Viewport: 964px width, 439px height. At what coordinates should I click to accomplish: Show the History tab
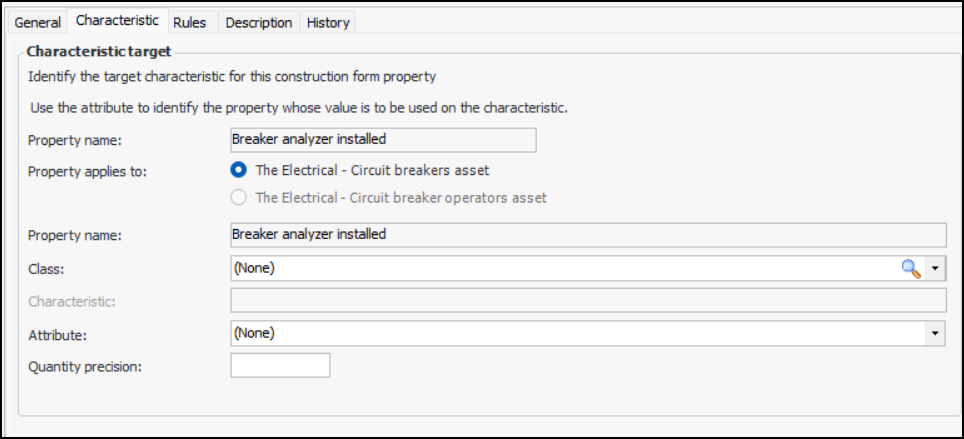point(329,22)
